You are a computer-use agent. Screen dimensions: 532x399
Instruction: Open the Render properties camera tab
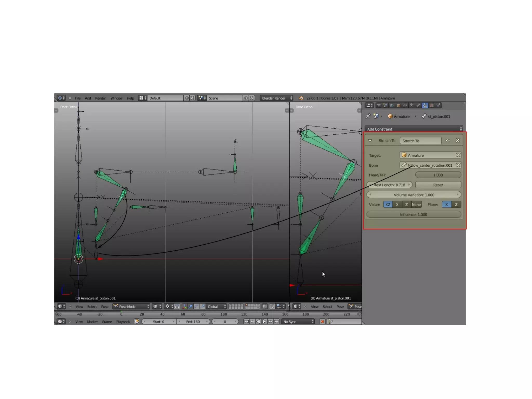378,106
